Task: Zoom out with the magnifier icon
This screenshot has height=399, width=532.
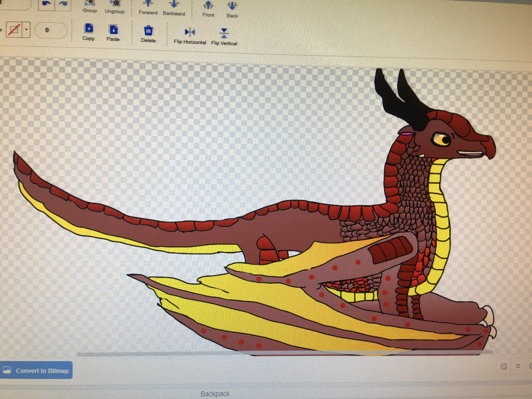Action: pos(504,367)
